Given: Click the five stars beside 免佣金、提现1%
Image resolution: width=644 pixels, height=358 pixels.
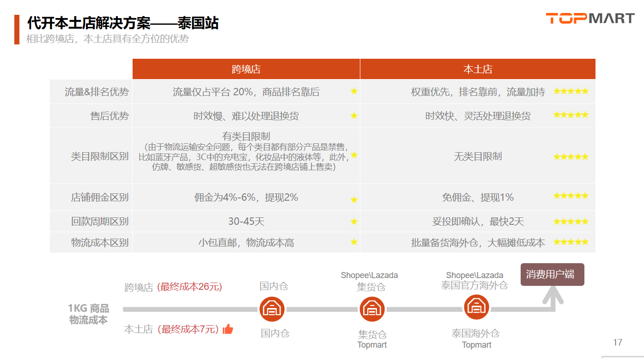Looking at the screenshot, I should pos(571,196).
